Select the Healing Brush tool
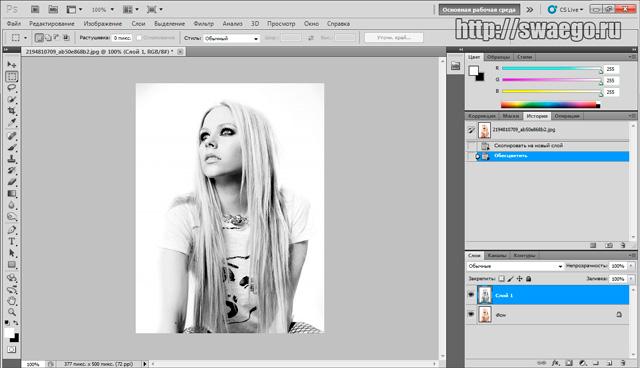 point(11,136)
